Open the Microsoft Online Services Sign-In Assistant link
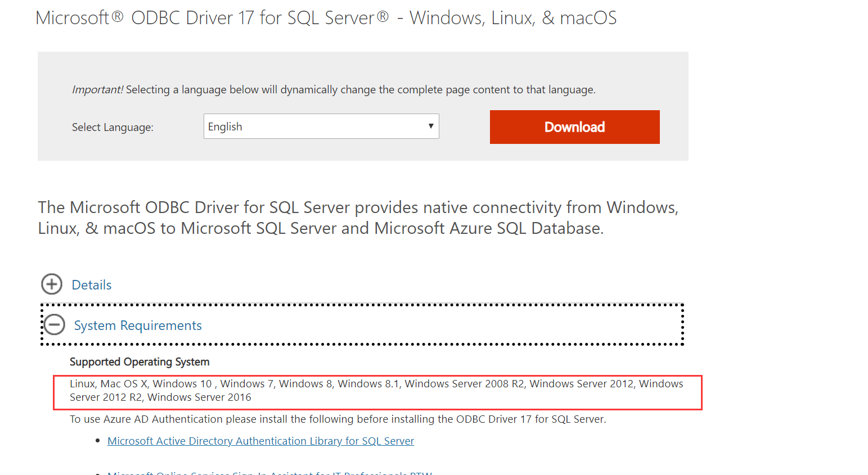This screenshot has width=868, height=475. point(269,473)
